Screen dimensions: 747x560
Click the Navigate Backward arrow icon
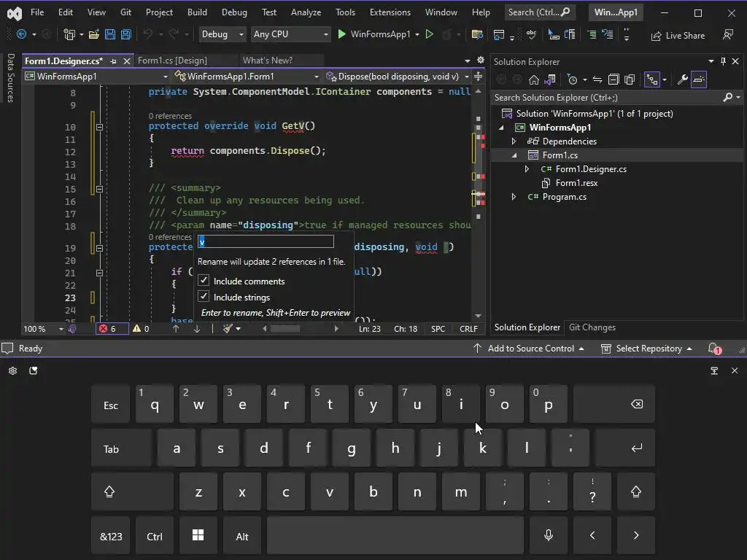tap(21, 34)
